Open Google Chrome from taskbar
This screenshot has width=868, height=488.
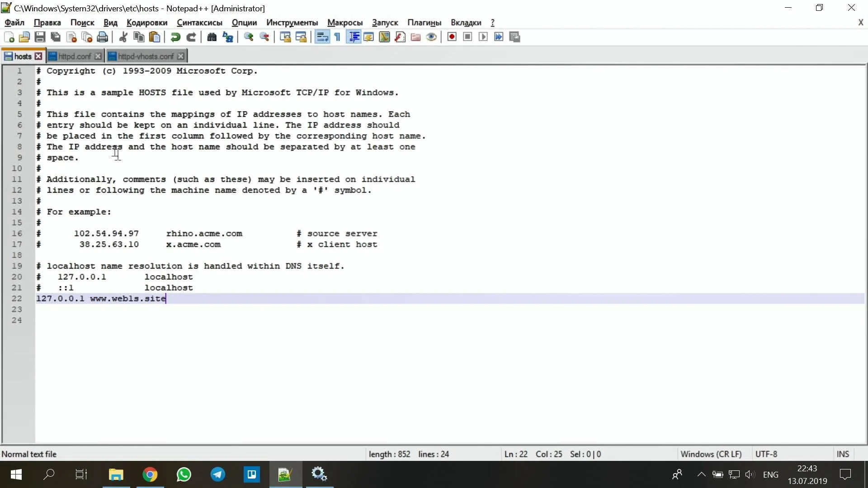point(150,474)
